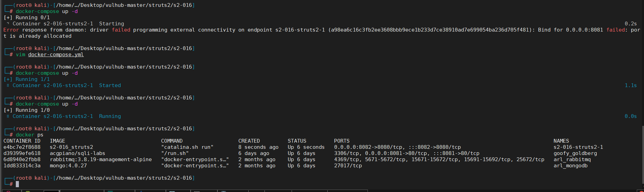
Task: Click the STATUS column header
Action: 297,141
